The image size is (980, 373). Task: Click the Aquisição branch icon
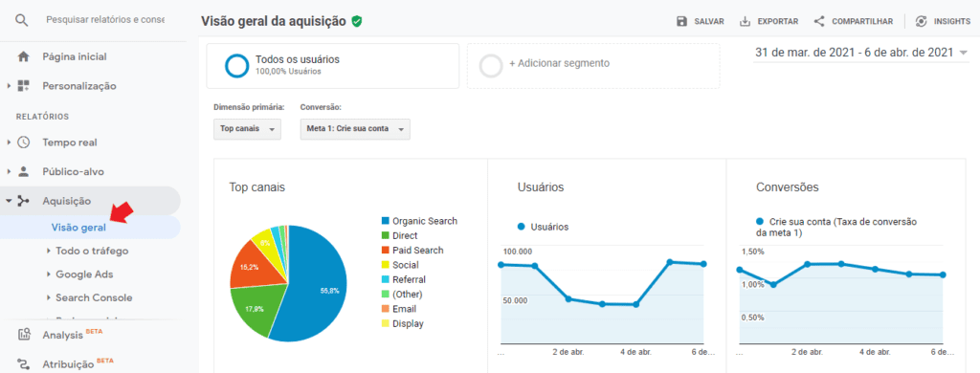[x=24, y=201]
